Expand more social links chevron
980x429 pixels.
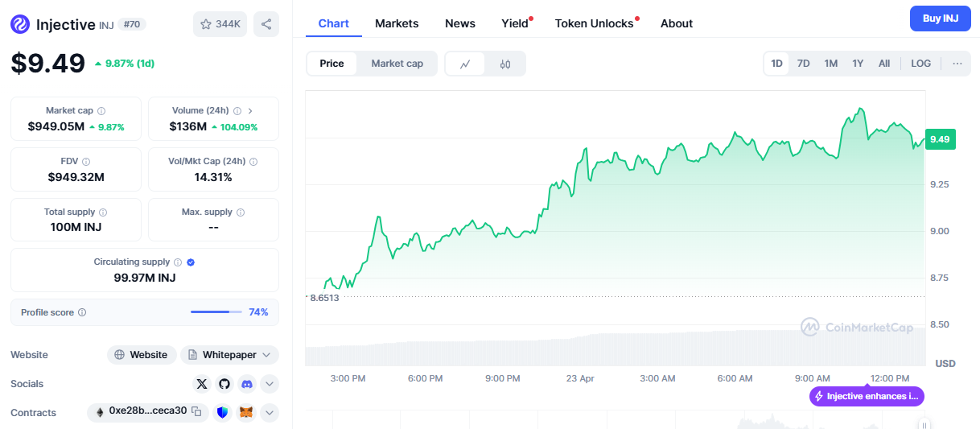coord(270,384)
